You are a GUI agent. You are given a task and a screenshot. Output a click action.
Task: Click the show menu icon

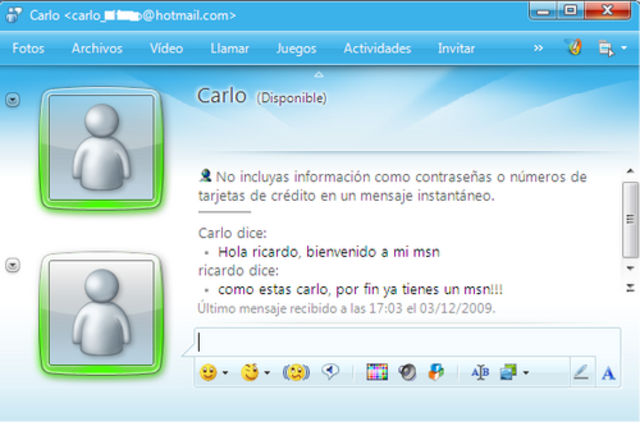[606, 49]
